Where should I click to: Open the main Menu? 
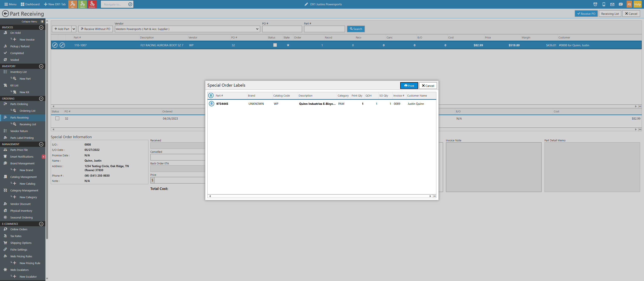pos(10,4)
